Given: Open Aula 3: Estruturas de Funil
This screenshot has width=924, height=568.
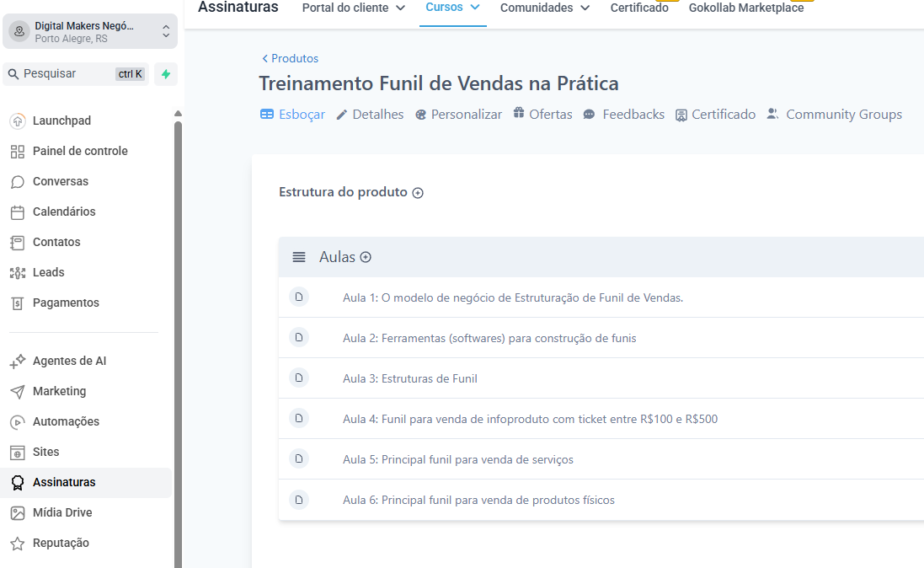Looking at the screenshot, I should pos(410,378).
